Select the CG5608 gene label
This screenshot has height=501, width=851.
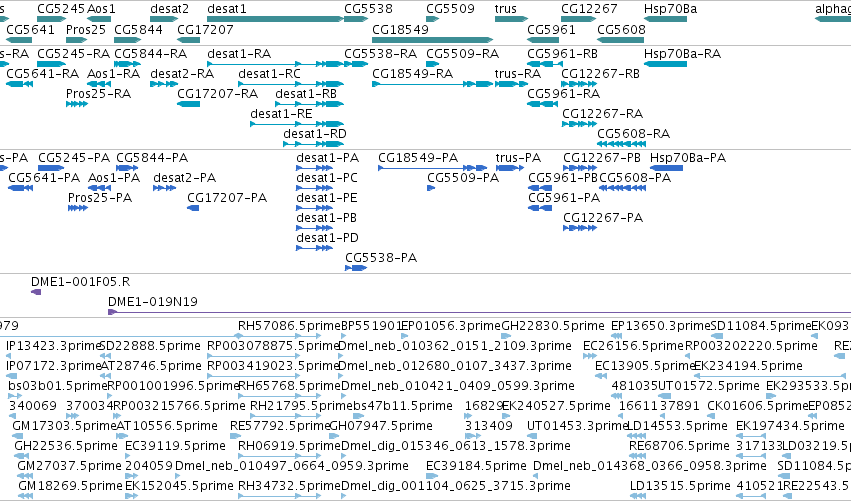pos(621,29)
